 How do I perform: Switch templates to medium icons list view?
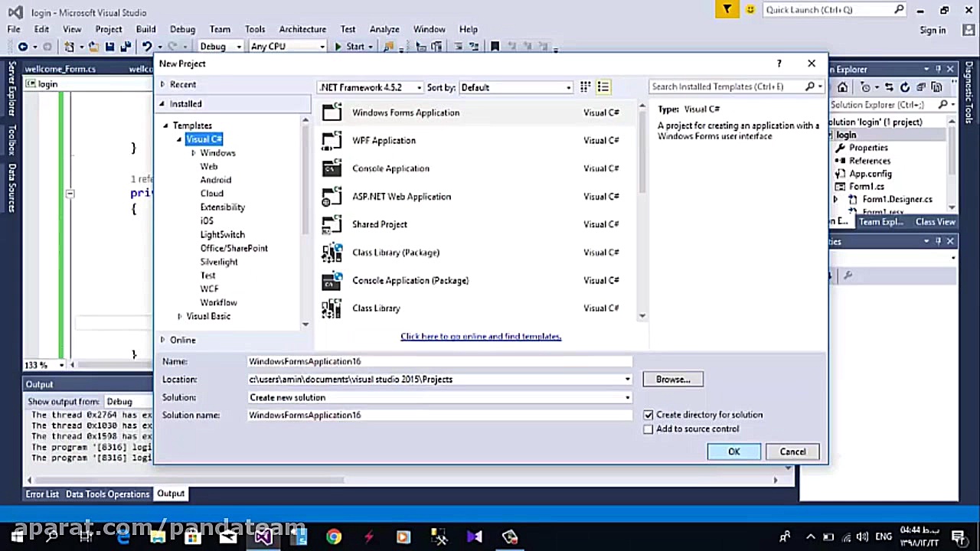tap(603, 87)
